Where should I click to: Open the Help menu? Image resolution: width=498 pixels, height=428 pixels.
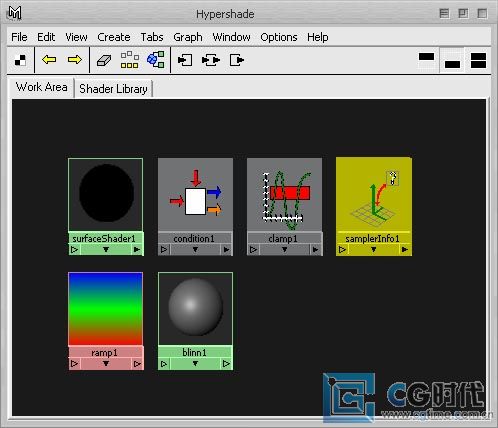[318, 37]
